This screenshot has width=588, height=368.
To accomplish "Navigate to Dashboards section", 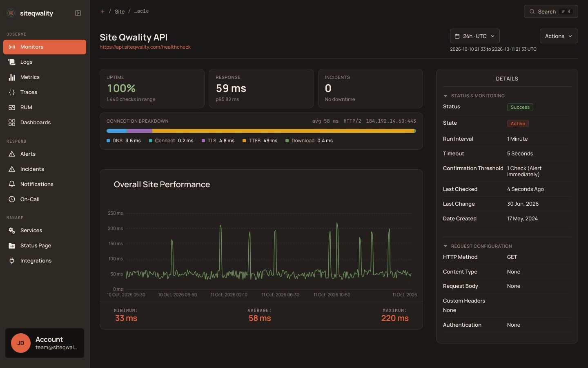I will coord(45,123).
